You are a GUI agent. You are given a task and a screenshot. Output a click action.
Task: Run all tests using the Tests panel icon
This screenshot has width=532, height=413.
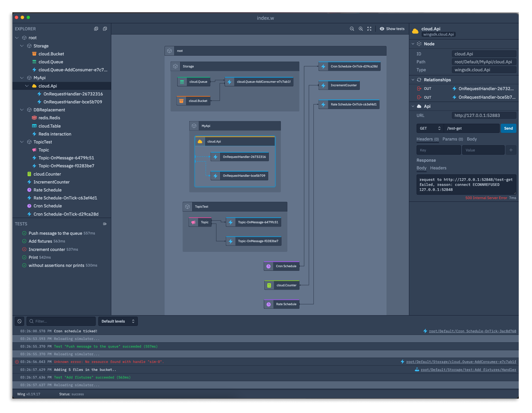tap(105, 224)
